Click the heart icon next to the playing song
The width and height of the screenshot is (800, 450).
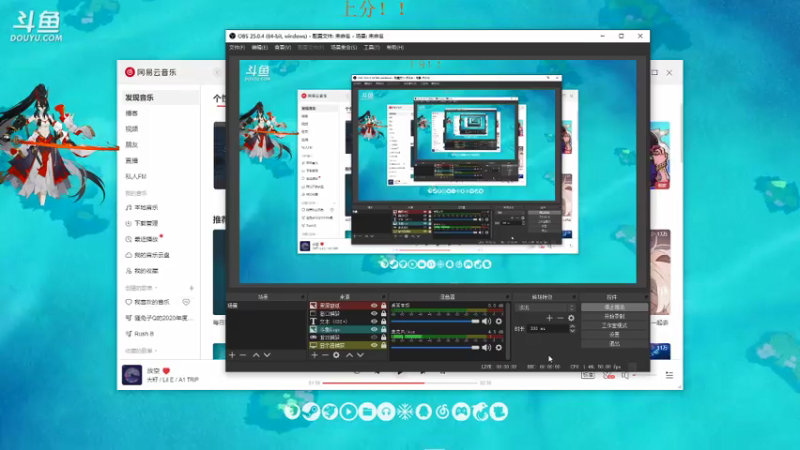[166, 371]
